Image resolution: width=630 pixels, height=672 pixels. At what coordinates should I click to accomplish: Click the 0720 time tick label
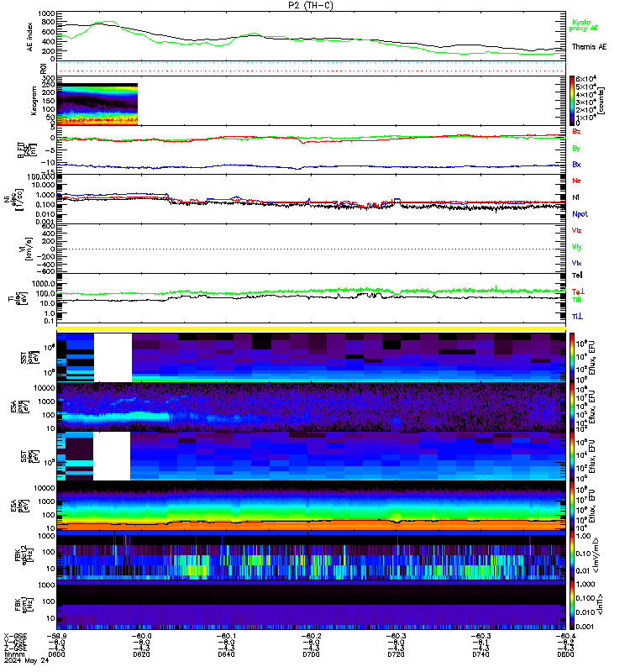pyautogui.click(x=396, y=654)
